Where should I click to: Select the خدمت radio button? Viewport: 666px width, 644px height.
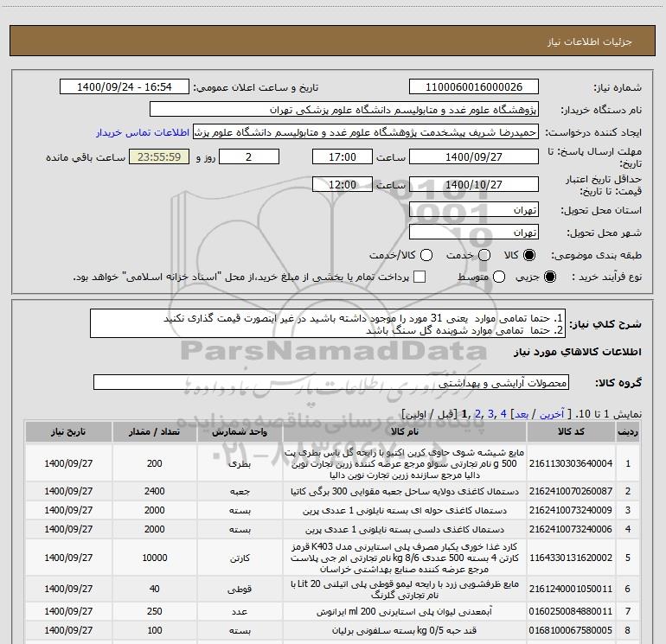click(484, 255)
